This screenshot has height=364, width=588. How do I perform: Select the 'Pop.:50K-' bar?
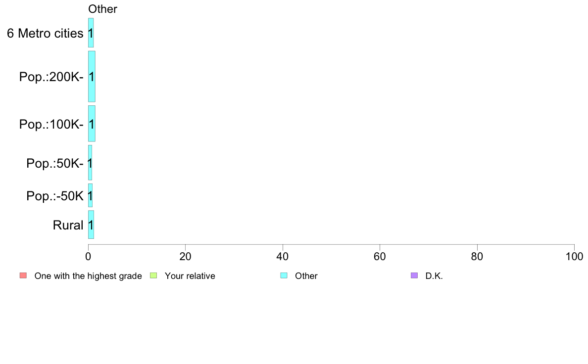click(90, 163)
